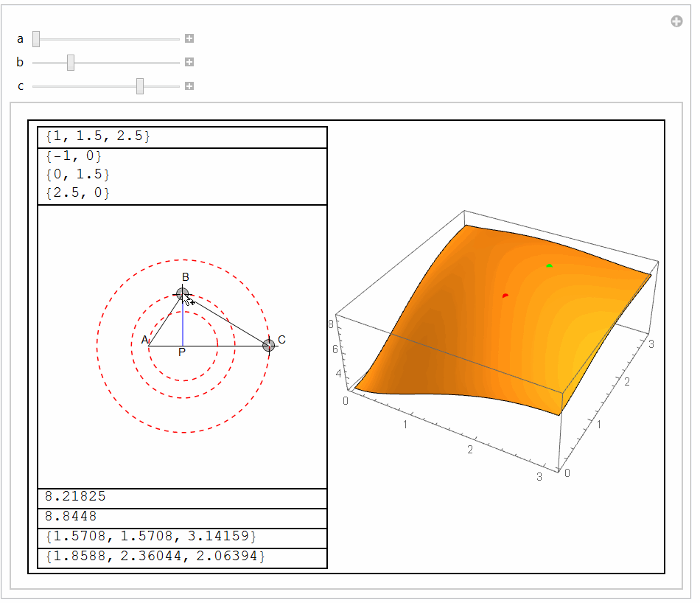Click the red point on the surface
Viewport: 700px width, 603px height.
coord(505,296)
